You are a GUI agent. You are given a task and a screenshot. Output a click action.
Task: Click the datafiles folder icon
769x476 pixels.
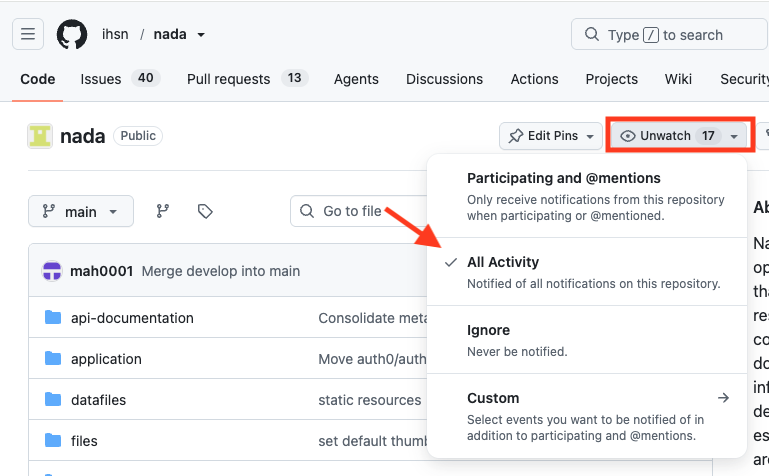[x=53, y=400]
